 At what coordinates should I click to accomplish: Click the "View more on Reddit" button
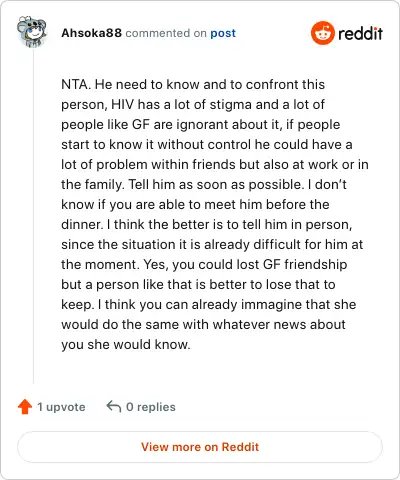tap(200, 447)
